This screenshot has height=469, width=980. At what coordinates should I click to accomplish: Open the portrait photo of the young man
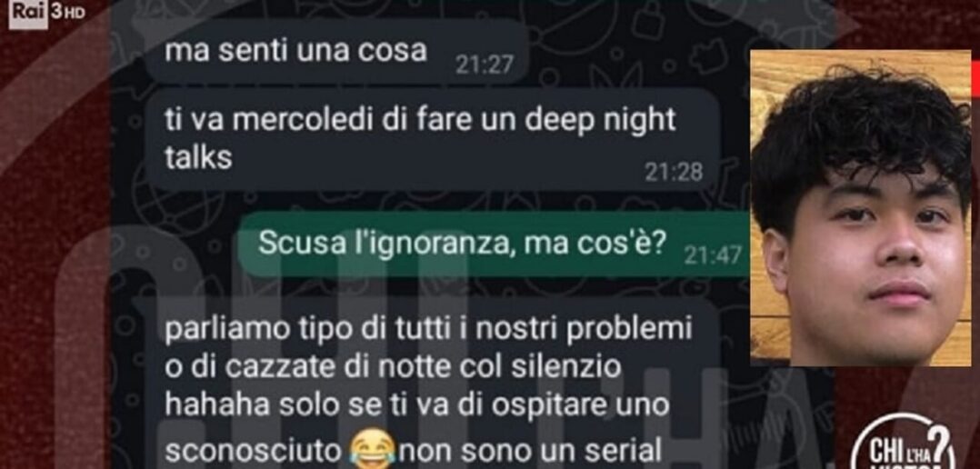(861, 208)
